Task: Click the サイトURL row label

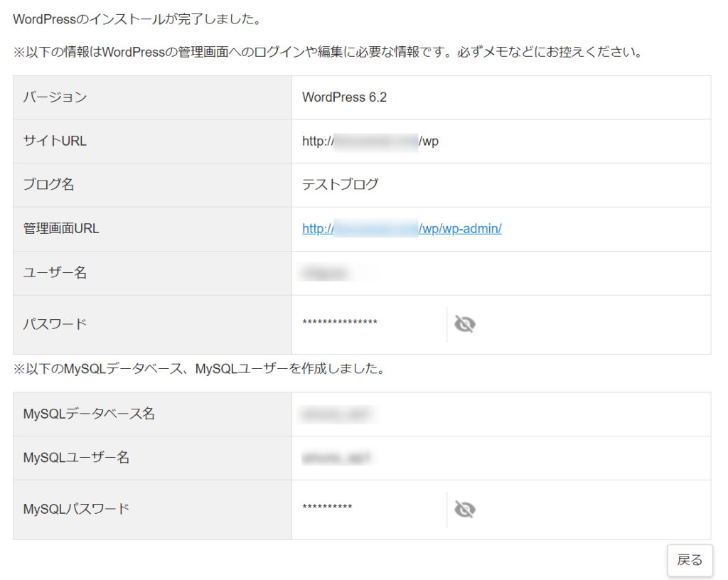Action: tap(55, 141)
